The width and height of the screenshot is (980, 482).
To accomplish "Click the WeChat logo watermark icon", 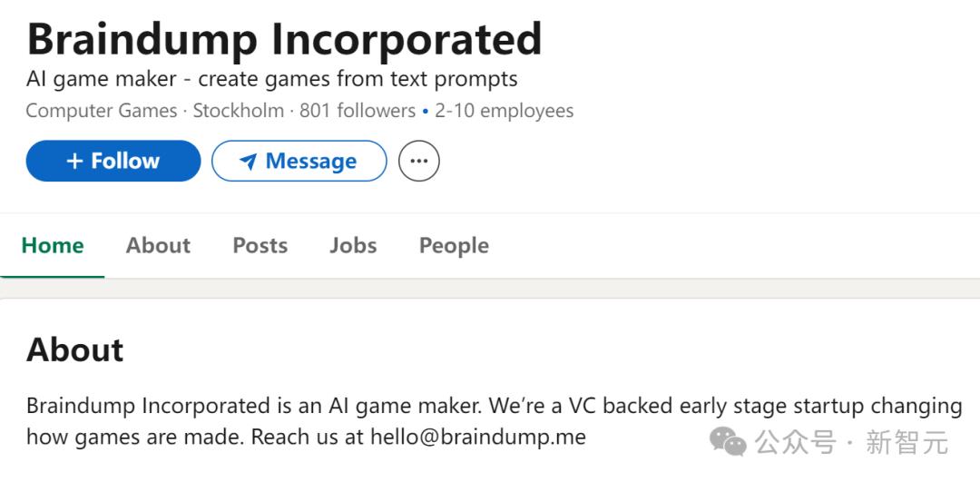I will click(728, 441).
